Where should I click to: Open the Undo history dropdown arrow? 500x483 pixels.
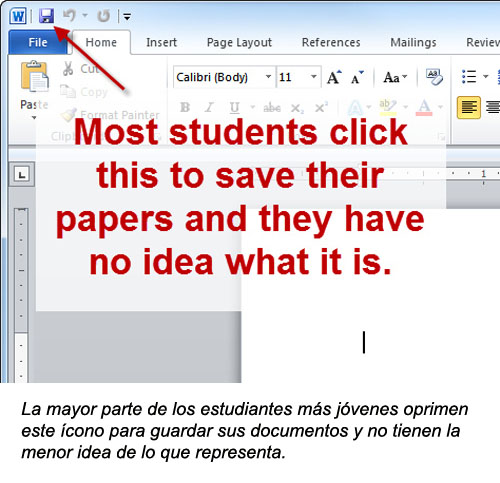[x=85, y=15]
